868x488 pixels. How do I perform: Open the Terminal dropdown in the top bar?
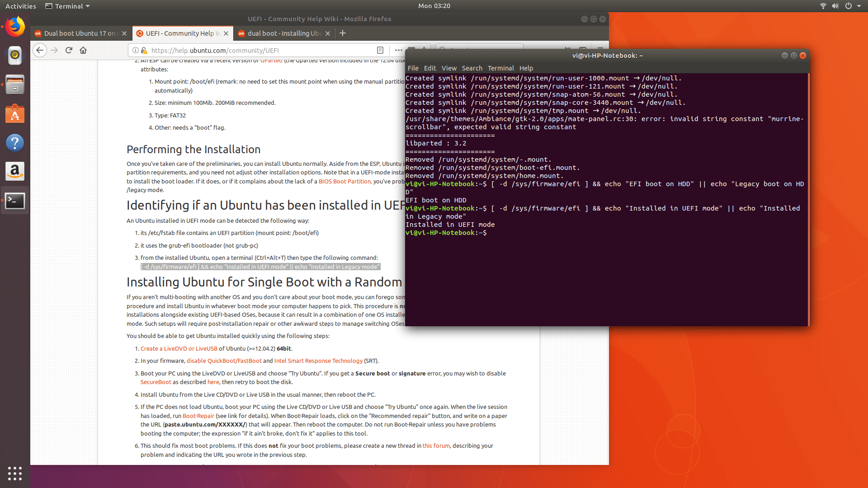[x=67, y=6]
